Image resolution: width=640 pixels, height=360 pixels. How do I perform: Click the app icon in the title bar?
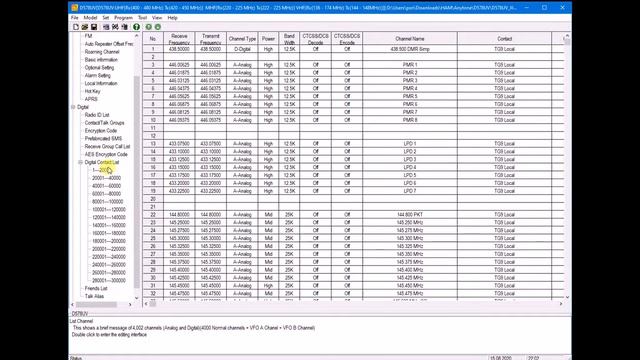click(74, 7)
